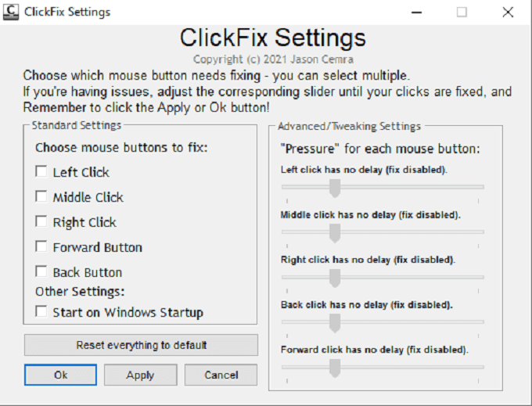Viewport: 532px width, 406px height.
Task: Click the Right click pressure slider handle
Action: point(335,278)
